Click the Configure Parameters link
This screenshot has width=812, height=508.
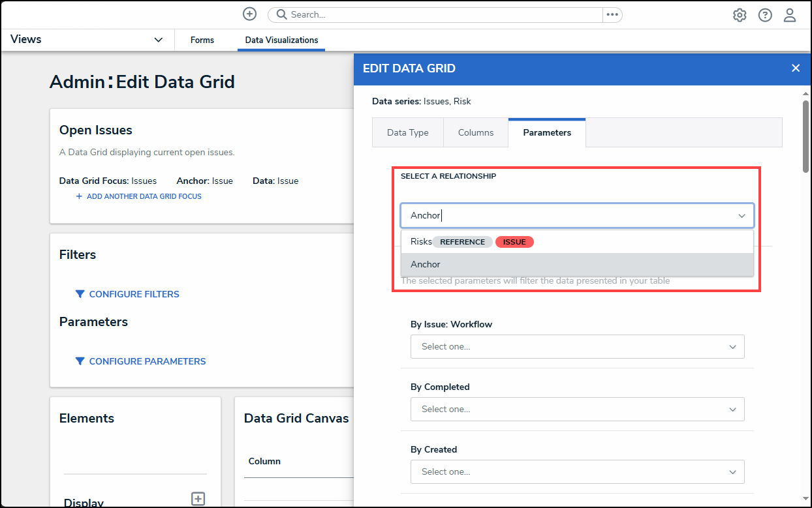[x=148, y=361]
